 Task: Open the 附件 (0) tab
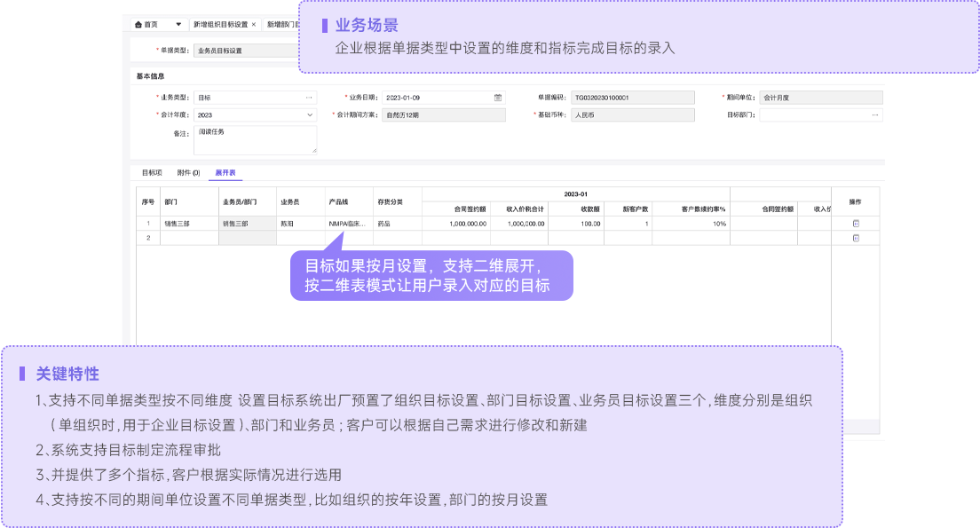tap(188, 172)
